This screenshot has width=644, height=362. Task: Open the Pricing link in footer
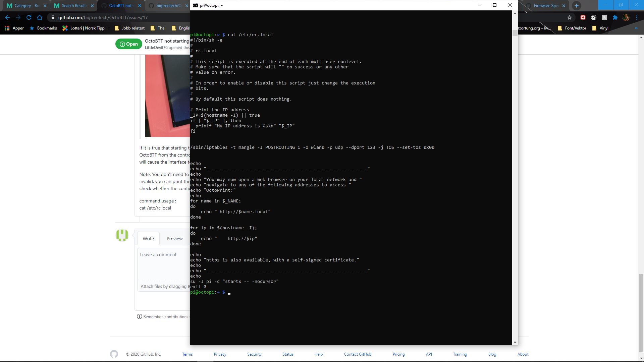tap(398, 354)
